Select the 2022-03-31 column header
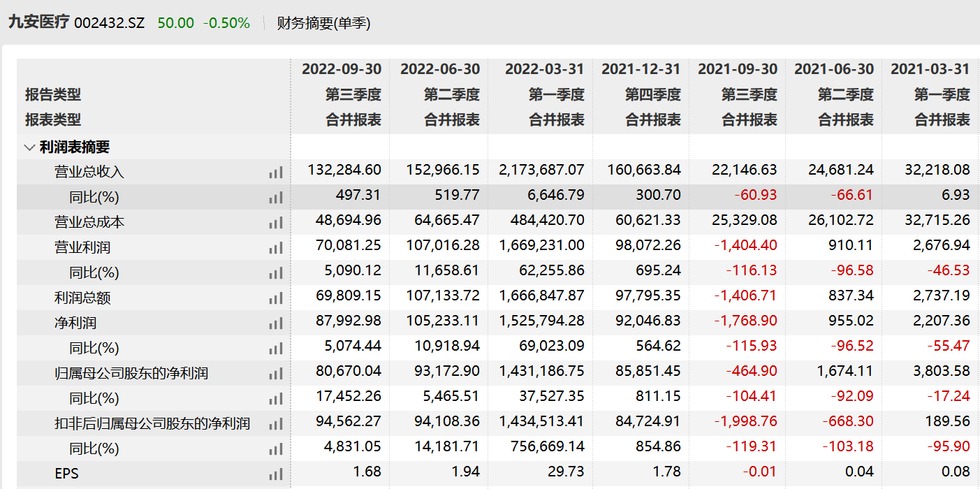Image resolution: width=980 pixels, height=489 pixels. pyautogui.click(x=544, y=69)
